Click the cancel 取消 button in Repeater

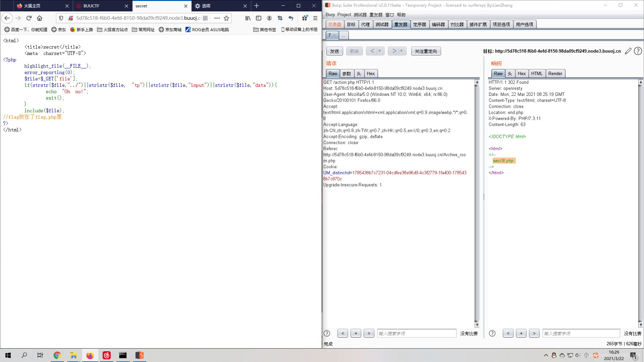point(354,51)
